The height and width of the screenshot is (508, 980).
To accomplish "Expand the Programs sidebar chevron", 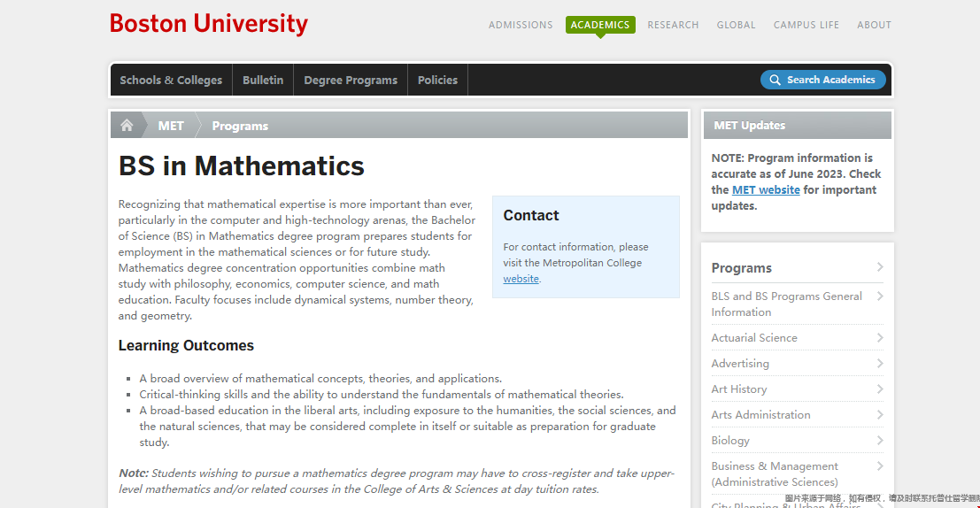I will click(879, 266).
